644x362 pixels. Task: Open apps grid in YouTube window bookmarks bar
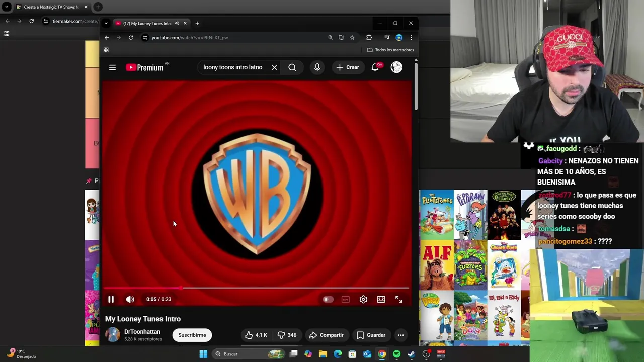coord(106,50)
